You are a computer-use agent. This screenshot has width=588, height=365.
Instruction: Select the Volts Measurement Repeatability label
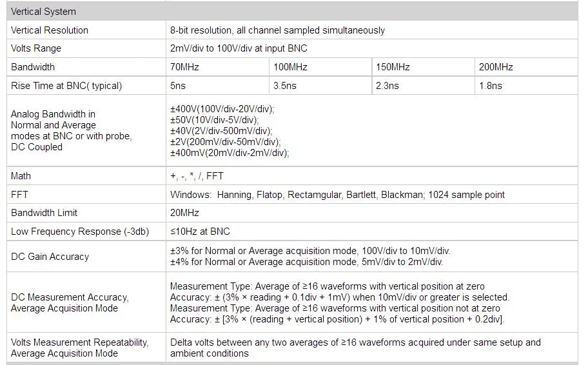(x=79, y=348)
